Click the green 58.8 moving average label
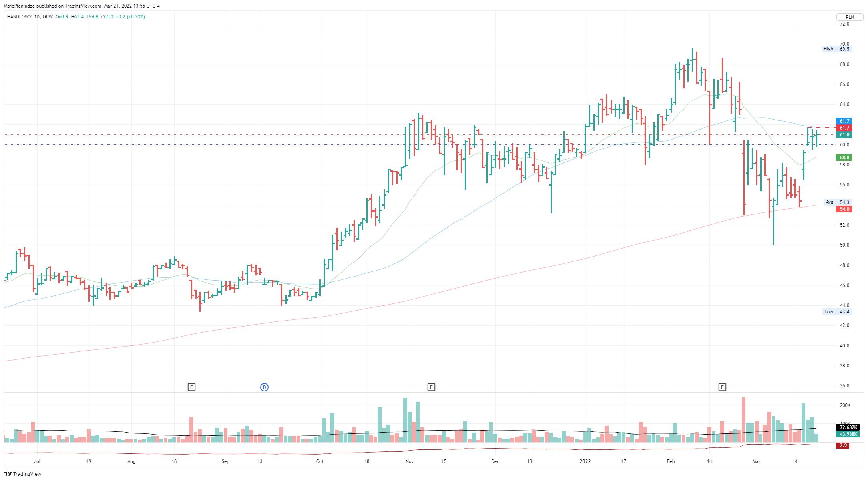 (844, 158)
